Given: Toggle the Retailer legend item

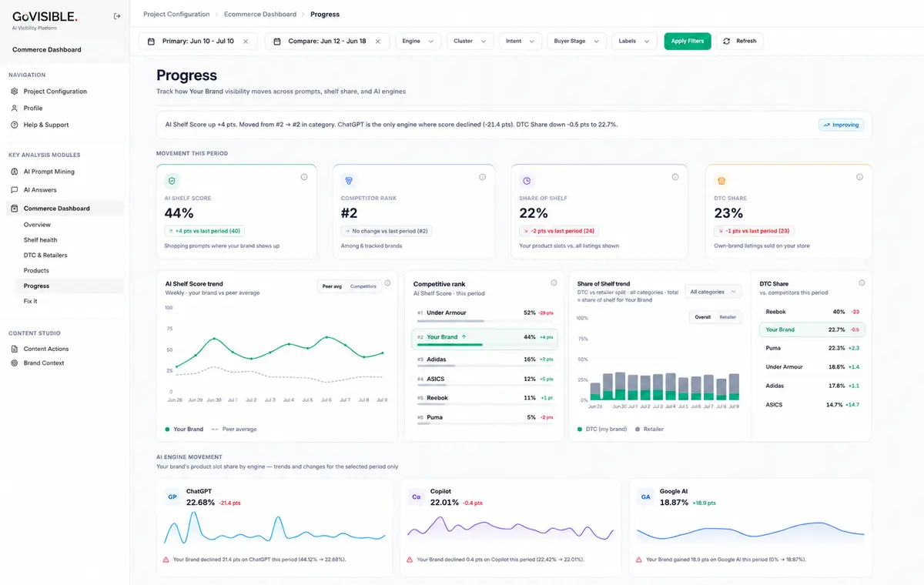Looking at the screenshot, I should pos(649,430).
